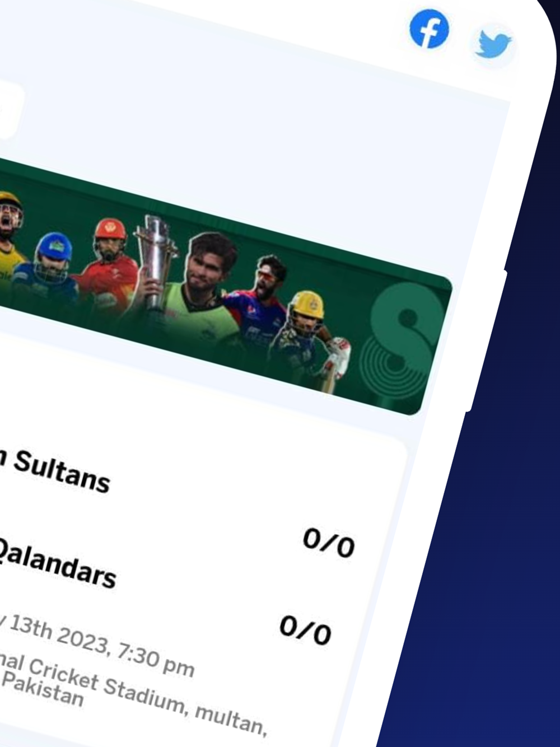Open the Facebook share icon
560x747 pixels.
429,29
